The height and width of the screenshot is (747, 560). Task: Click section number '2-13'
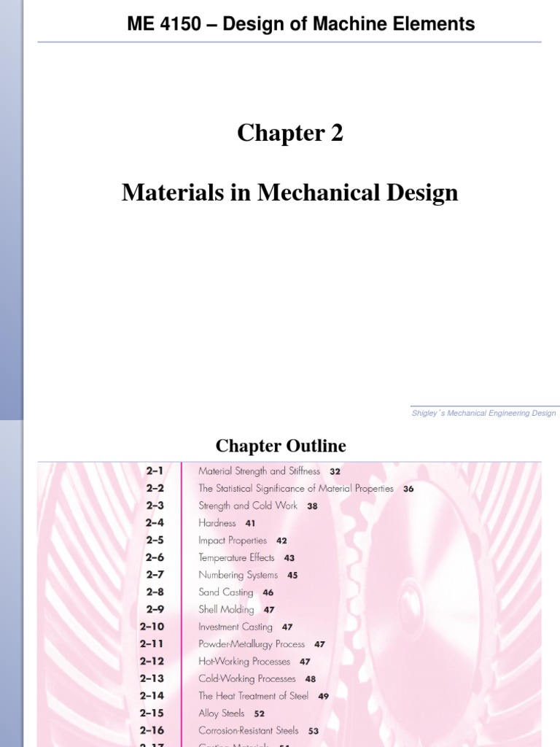pos(152,678)
